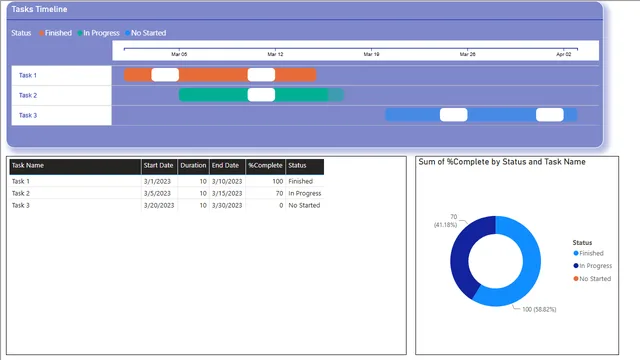Click the Apr 02 axis marker
The height and width of the screenshot is (360, 640).
564,54
